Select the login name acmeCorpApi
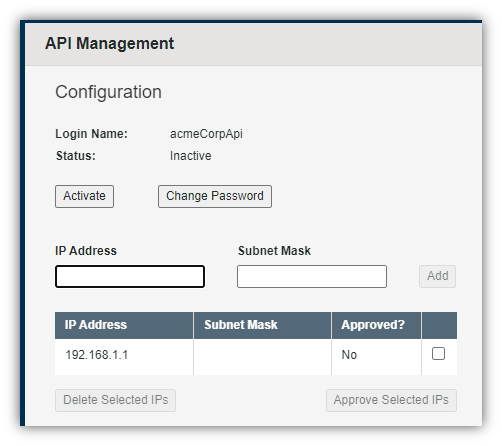 (x=206, y=134)
